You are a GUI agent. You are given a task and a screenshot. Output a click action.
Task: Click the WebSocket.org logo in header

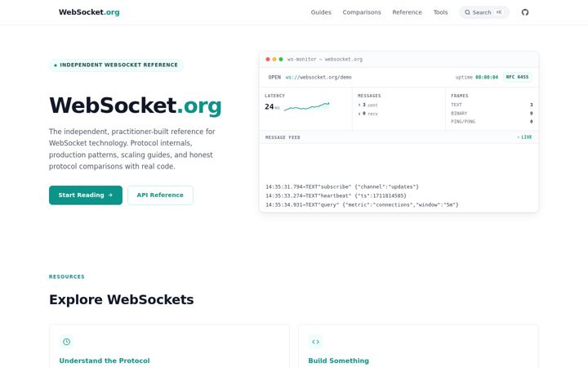coord(89,12)
